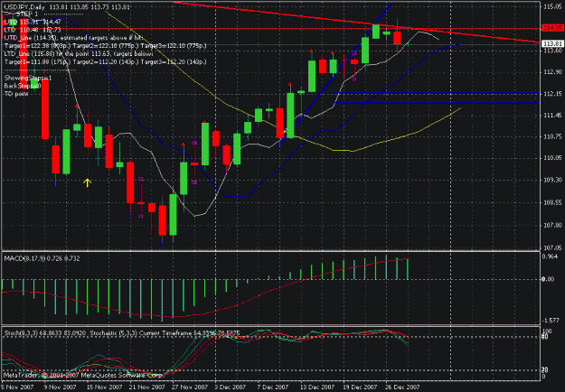Click the 9 Nov 2007 date label
The width and height of the screenshot is (565, 392).
(x=61, y=387)
